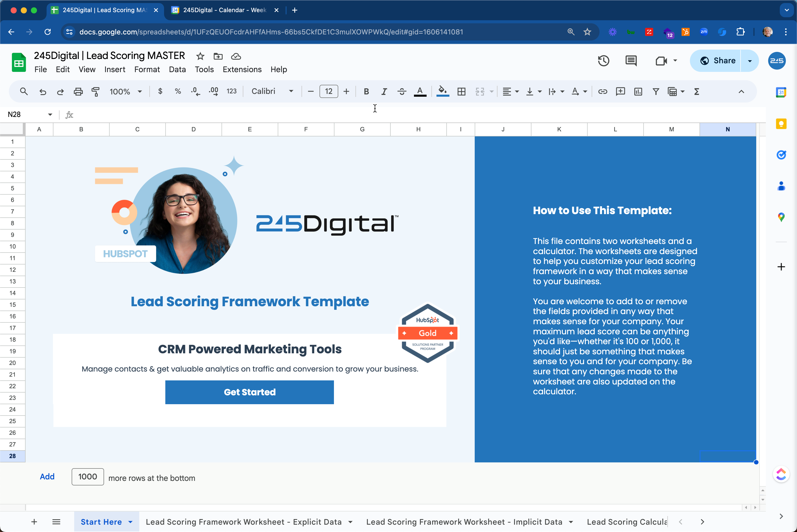797x532 pixels.
Task: Open Google Keep side panel
Action: click(x=781, y=124)
